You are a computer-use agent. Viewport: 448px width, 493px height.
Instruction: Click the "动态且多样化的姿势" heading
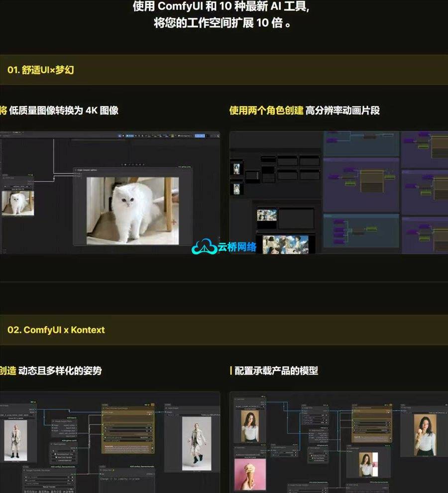point(60,370)
